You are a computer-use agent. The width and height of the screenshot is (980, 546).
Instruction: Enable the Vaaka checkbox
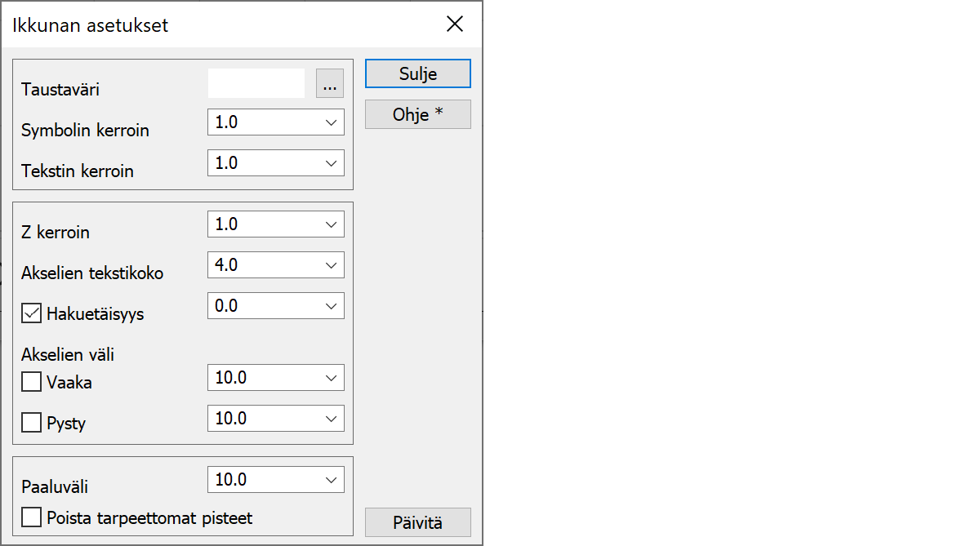click(32, 382)
